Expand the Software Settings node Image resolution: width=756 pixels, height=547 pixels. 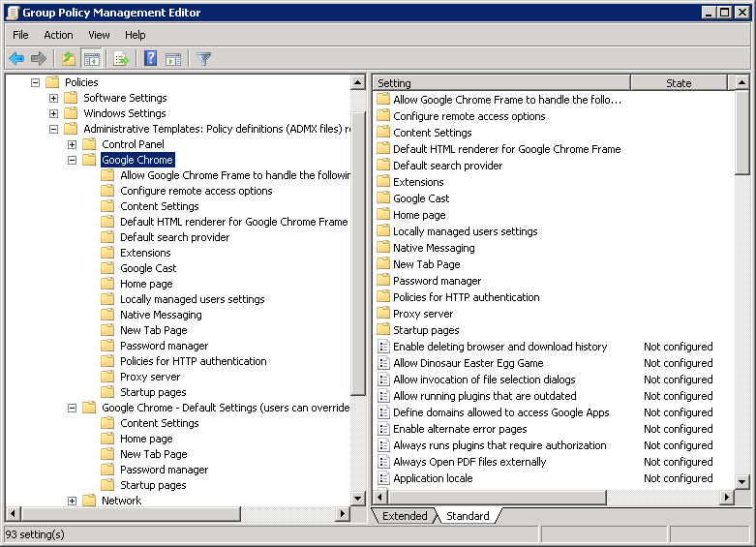(x=53, y=98)
